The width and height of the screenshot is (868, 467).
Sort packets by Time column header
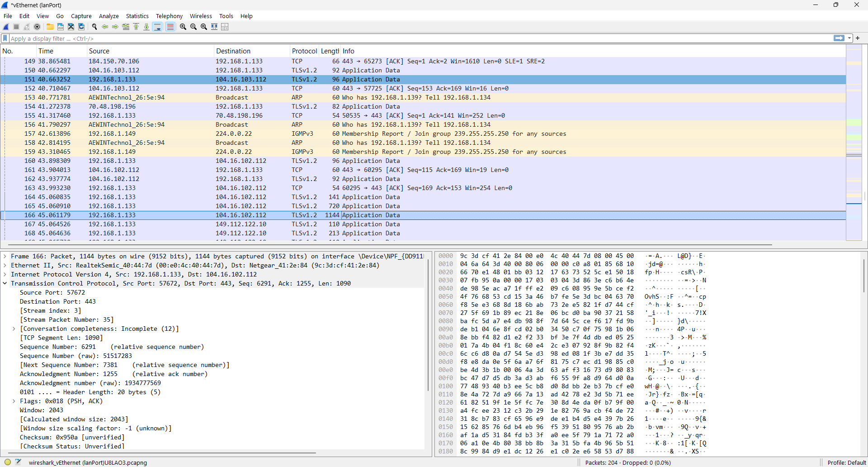pyautogui.click(x=61, y=51)
